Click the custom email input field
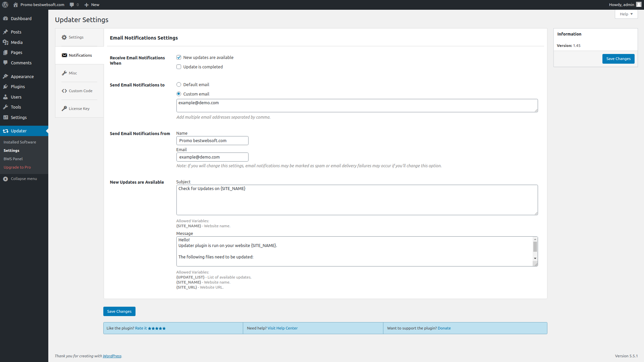 357,105
